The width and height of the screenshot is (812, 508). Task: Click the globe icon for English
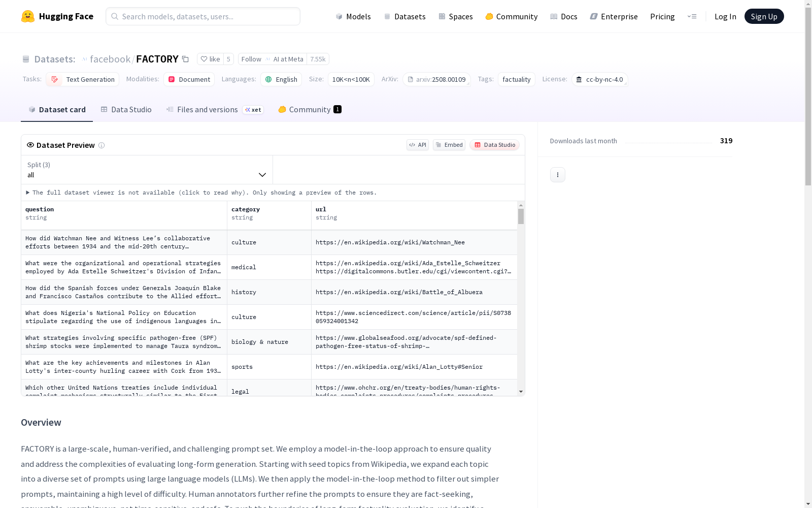coord(268,79)
